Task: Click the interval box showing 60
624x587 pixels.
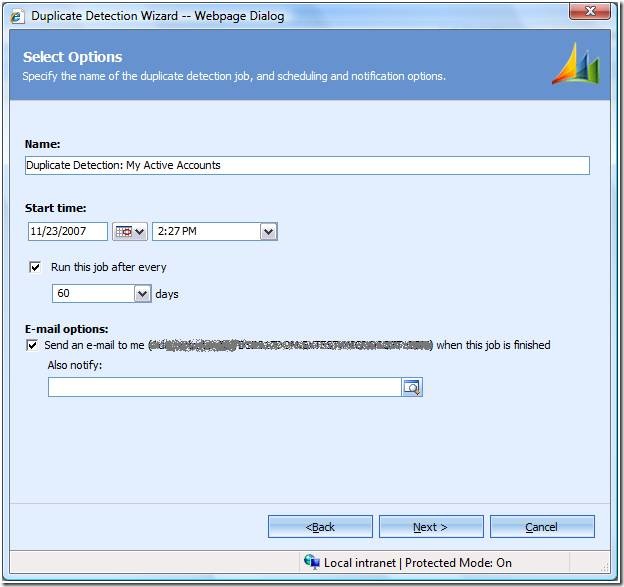Action: pyautogui.click(x=90, y=294)
